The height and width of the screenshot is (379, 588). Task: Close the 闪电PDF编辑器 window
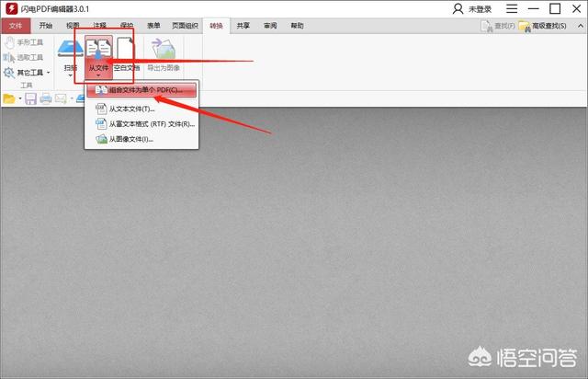(x=577, y=8)
